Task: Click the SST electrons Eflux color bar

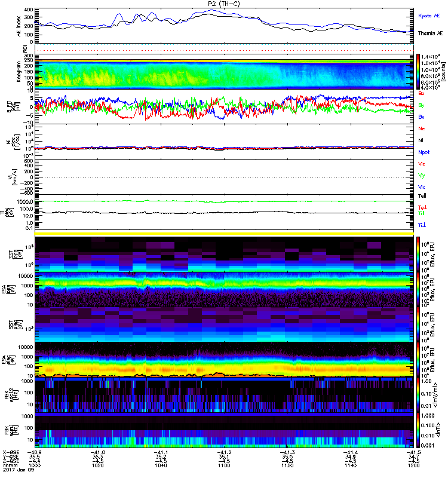Action: [418, 324]
